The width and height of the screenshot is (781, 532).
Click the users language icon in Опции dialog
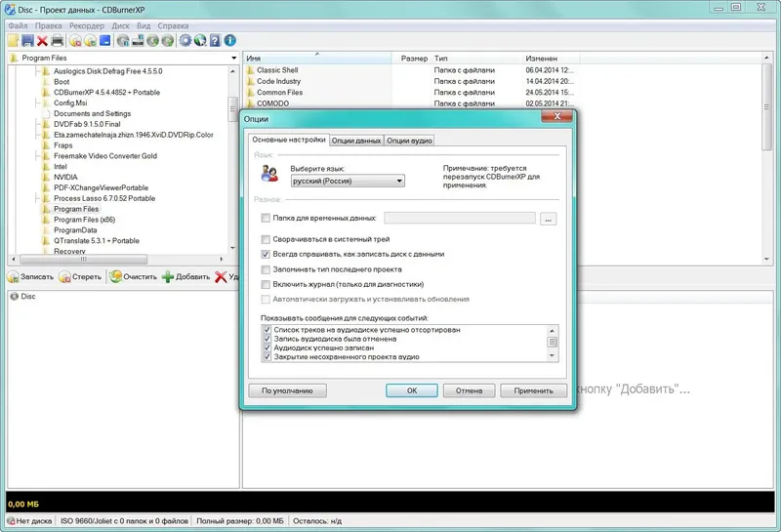click(269, 174)
